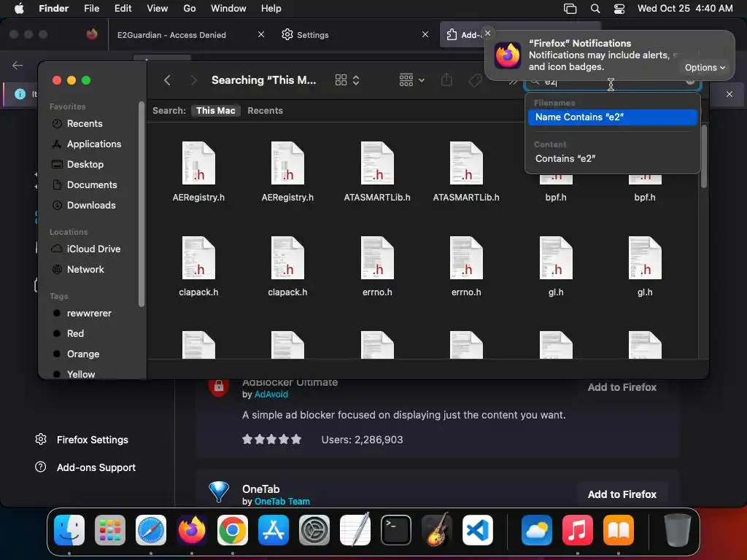Open the AdAvoid author link
This screenshot has width=747, height=560.
click(271, 394)
